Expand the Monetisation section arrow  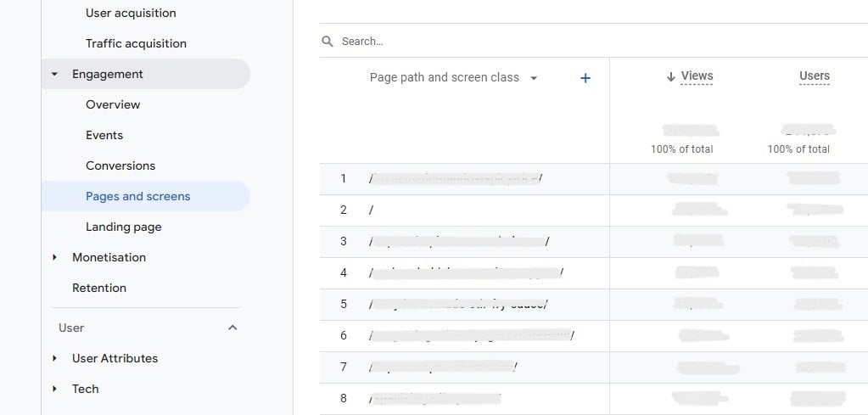[55, 258]
